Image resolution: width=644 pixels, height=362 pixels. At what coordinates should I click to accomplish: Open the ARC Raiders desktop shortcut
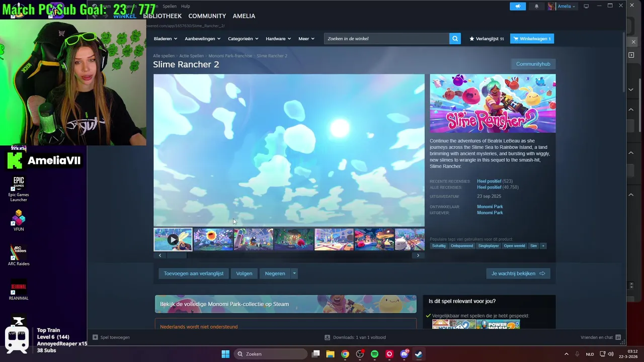tap(19, 255)
